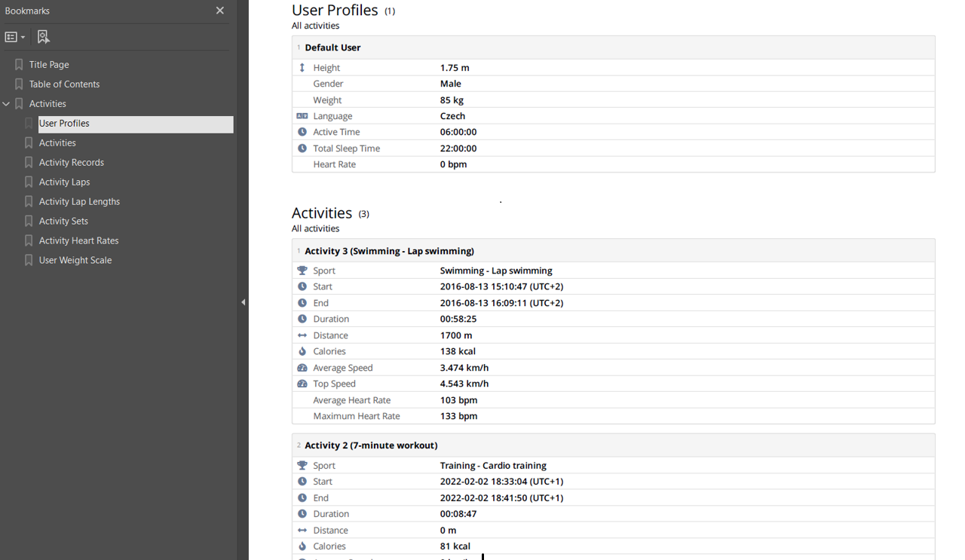Open the Activity Heart Rates bookmark

tap(78, 241)
